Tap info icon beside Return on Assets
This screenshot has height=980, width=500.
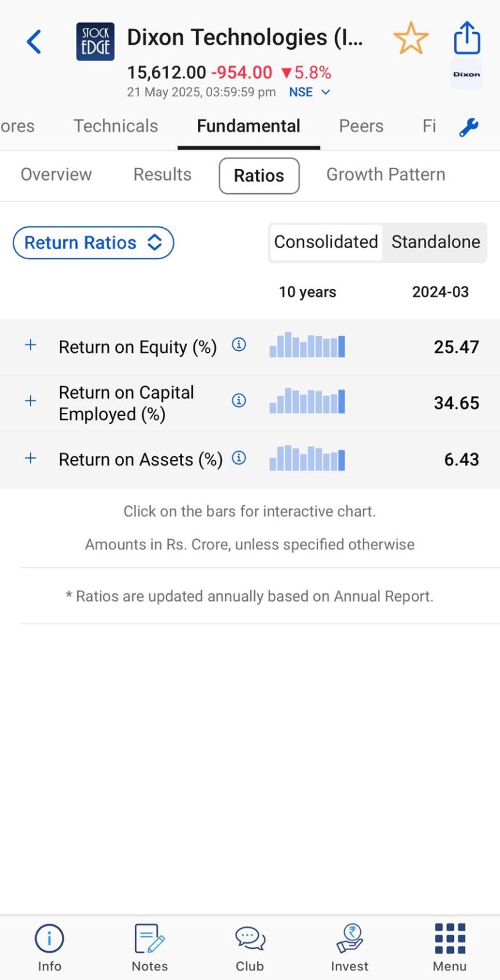point(239,458)
